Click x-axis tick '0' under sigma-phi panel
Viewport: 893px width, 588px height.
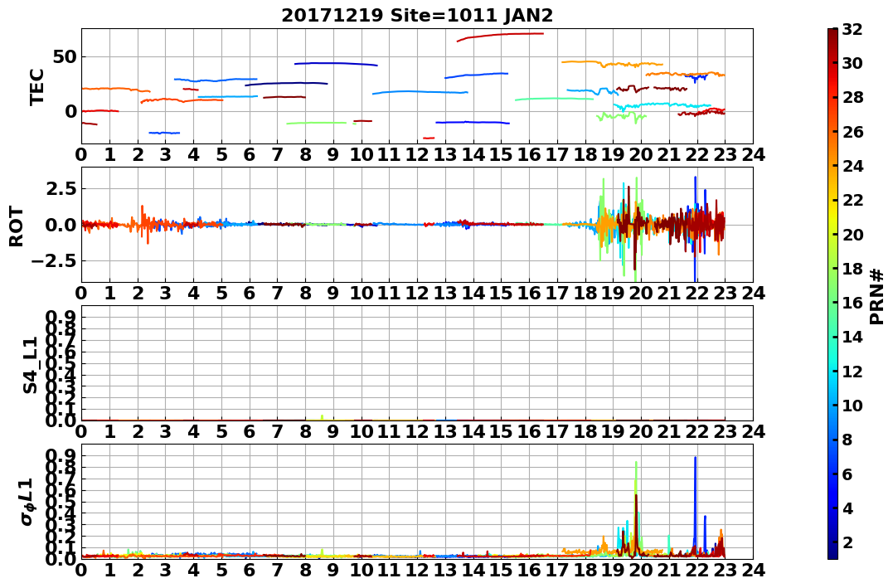(81, 570)
